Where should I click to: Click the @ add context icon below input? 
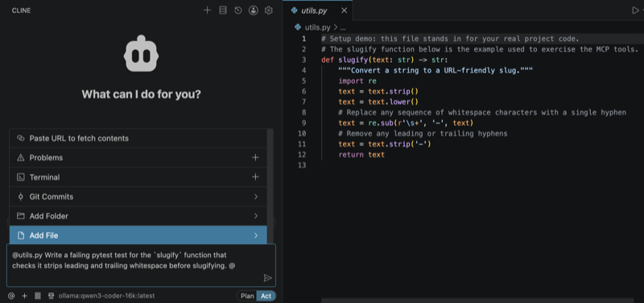pos(11,296)
